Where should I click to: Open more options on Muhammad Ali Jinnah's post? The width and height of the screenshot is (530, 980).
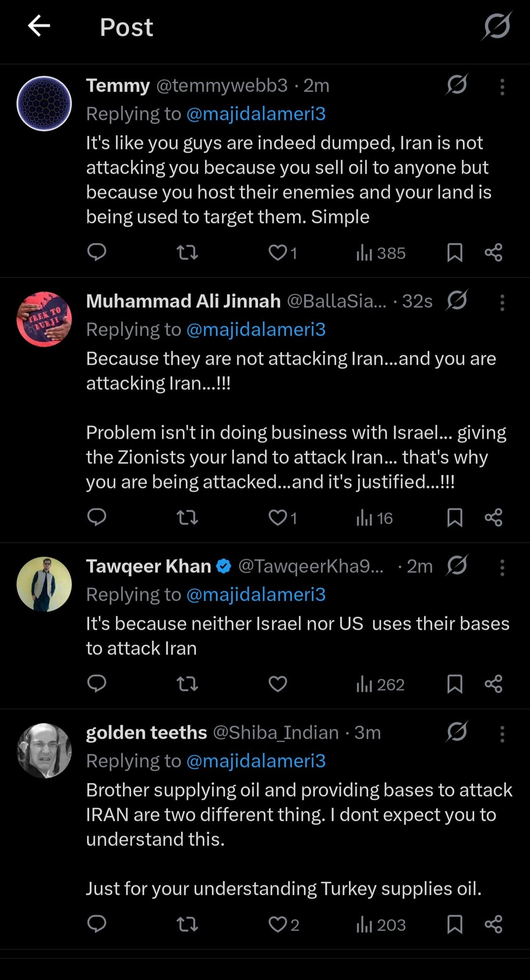pyautogui.click(x=502, y=302)
